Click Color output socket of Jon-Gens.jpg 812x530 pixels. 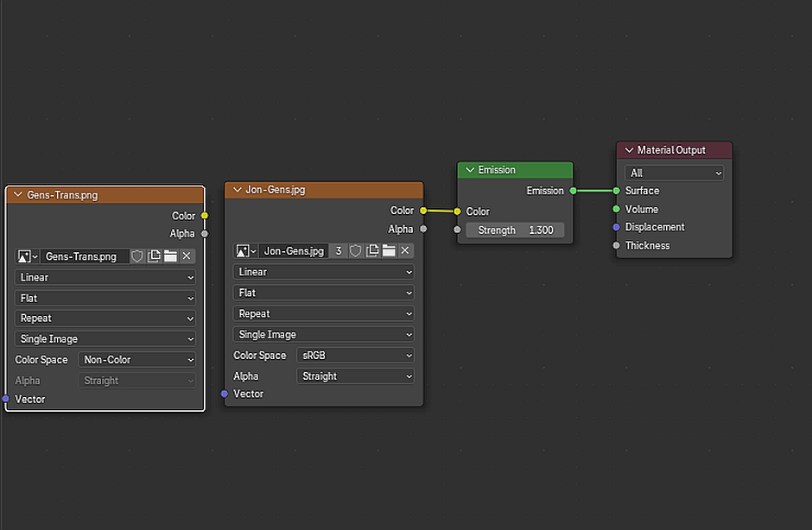tap(423, 211)
